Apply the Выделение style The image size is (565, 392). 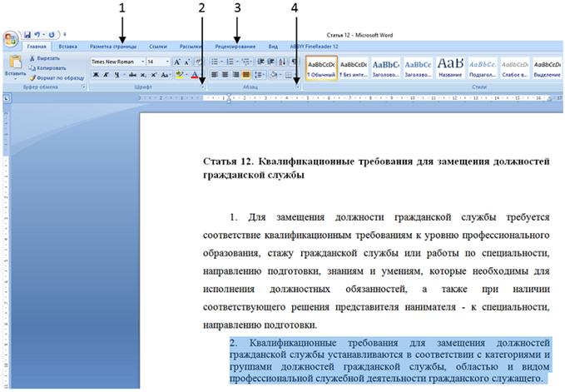[x=548, y=68]
